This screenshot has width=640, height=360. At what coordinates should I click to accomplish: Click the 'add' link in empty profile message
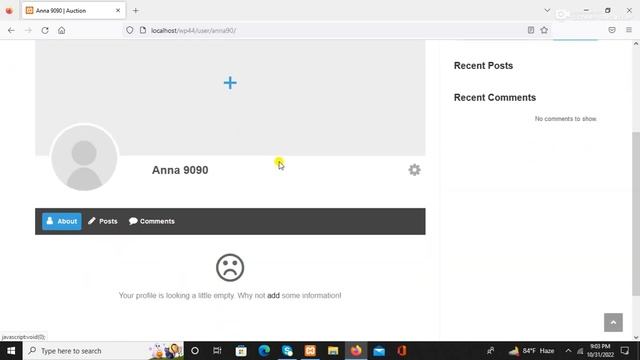tap(273, 296)
